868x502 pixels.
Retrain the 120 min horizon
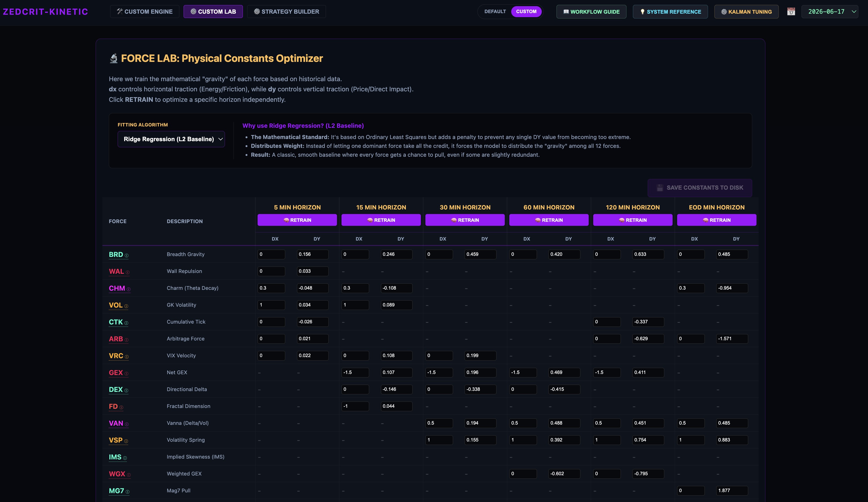tap(632, 220)
